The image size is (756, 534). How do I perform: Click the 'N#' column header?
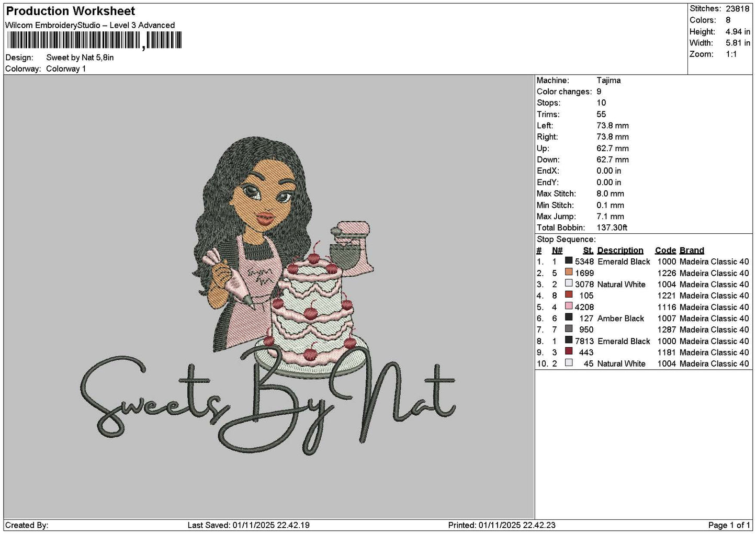coord(557,251)
